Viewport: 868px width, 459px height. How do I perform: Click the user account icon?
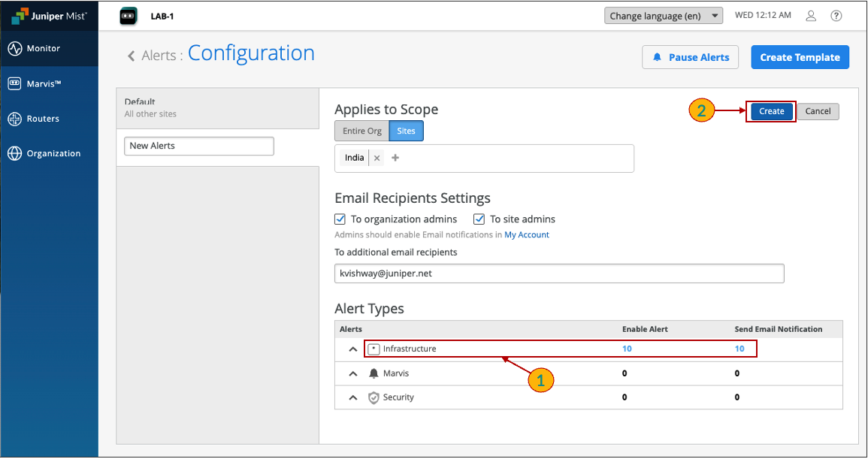tap(811, 16)
